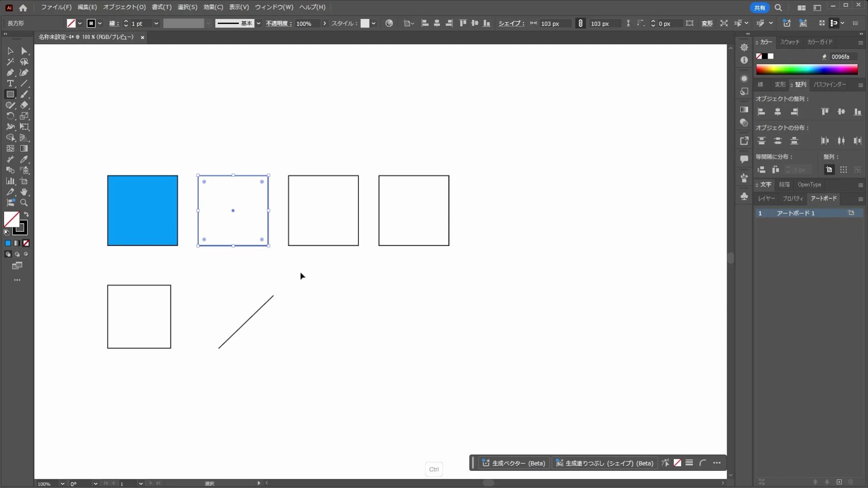Toggle Align to Artboard option
This screenshot has height=488, width=868.
pos(829,170)
